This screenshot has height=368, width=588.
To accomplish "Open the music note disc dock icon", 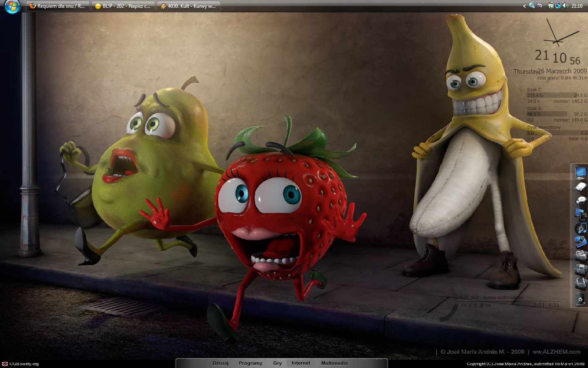I will [581, 228].
